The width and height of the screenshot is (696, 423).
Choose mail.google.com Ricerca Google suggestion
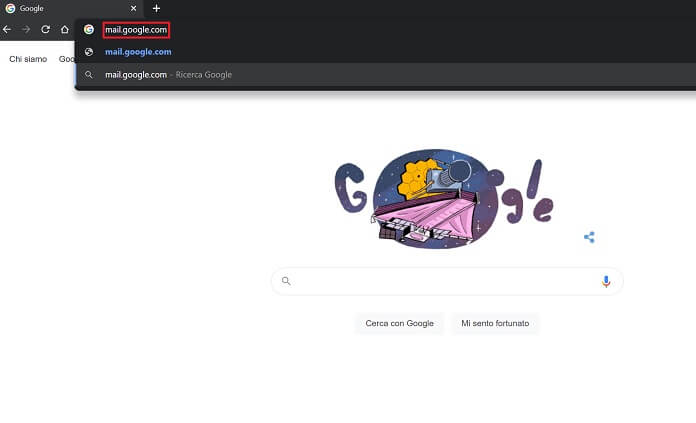pos(385,75)
